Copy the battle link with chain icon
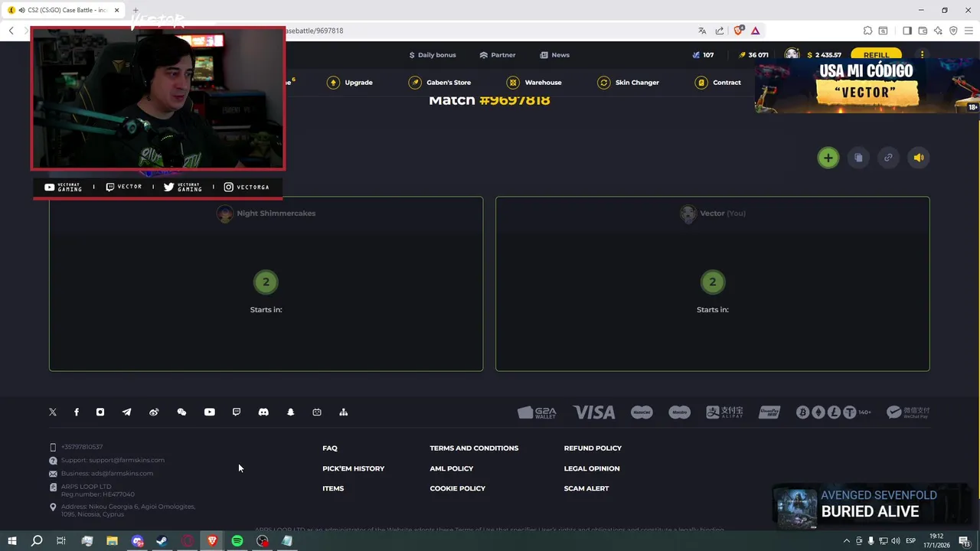The width and height of the screenshot is (980, 551). pos(888,158)
